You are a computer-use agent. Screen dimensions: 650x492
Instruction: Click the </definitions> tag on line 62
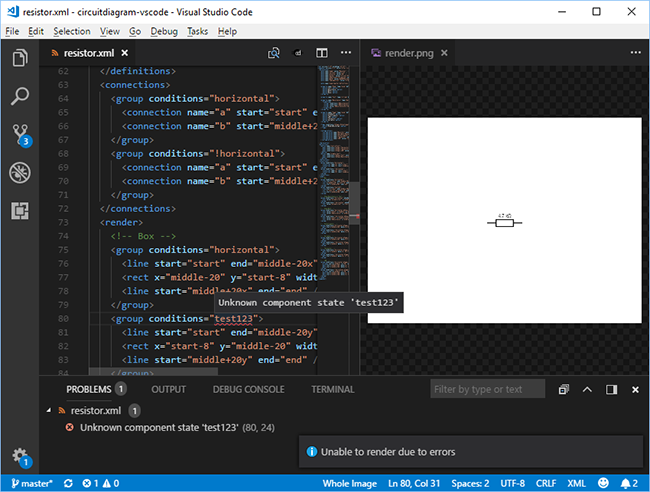[138, 71]
